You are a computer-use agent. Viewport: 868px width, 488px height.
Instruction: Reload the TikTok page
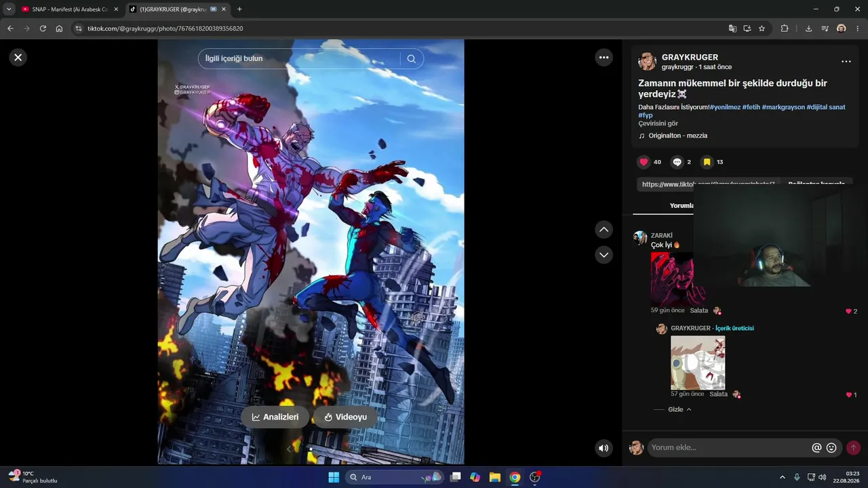[x=43, y=28]
